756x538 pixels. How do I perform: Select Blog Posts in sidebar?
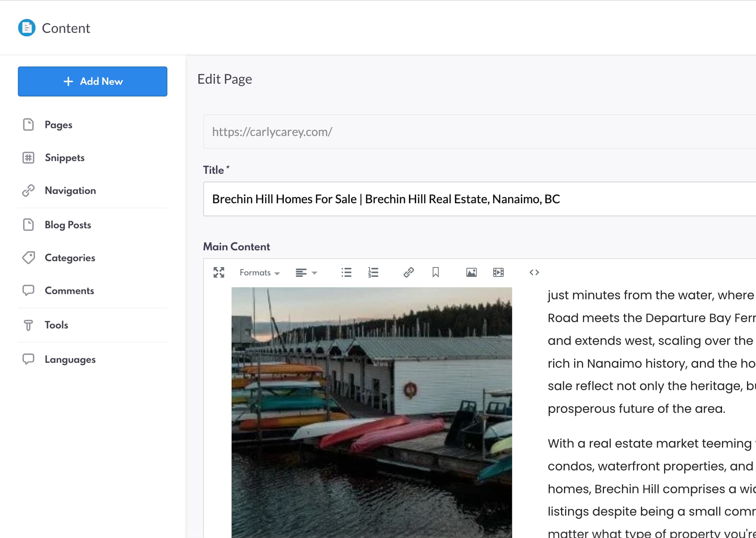pos(68,225)
